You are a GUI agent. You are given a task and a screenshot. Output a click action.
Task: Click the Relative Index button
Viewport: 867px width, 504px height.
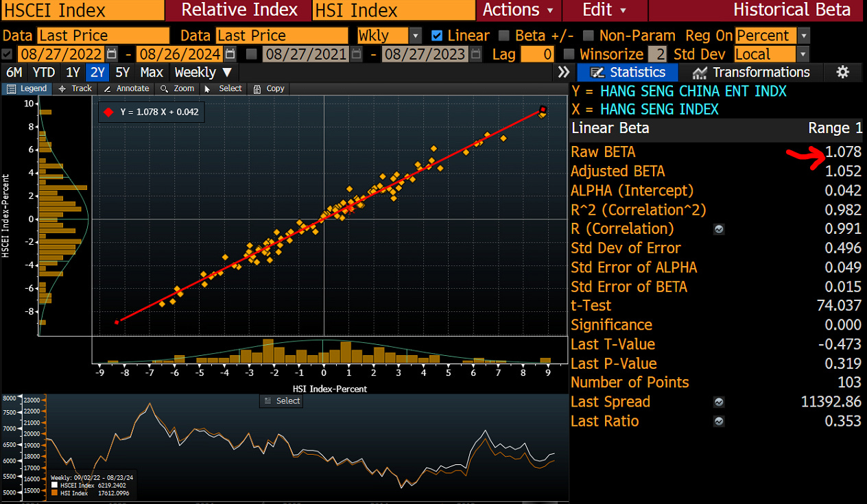click(239, 10)
